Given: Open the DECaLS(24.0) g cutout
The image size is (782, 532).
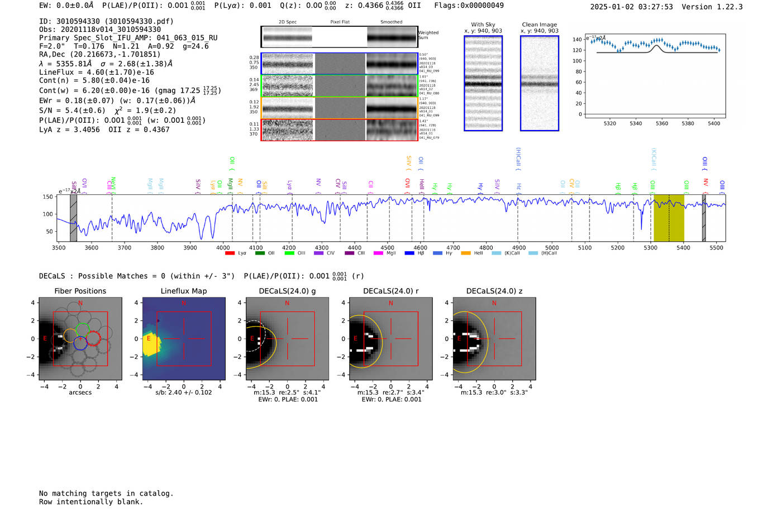Looking at the screenshot, I should point(287,338).
